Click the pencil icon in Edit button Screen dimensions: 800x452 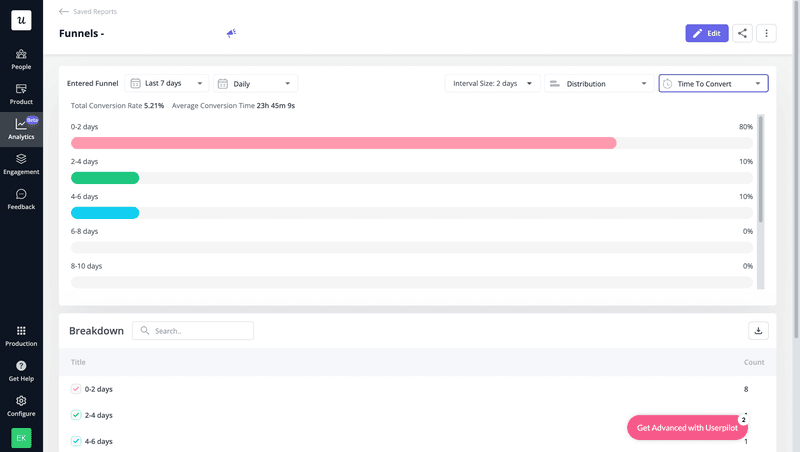(697, 33)
